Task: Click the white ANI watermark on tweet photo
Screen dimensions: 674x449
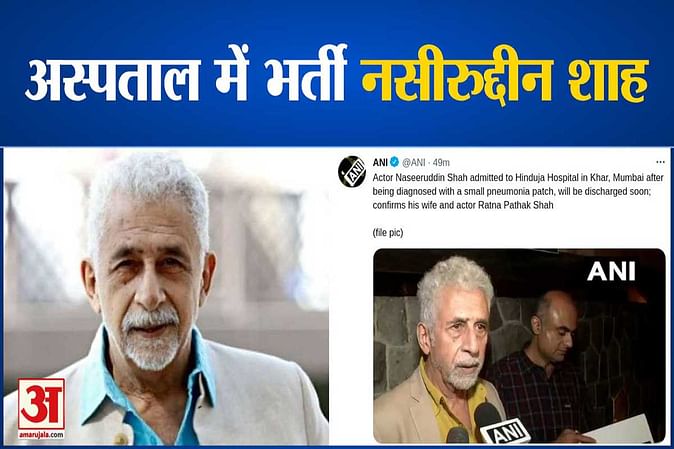Action: (611, 272)
